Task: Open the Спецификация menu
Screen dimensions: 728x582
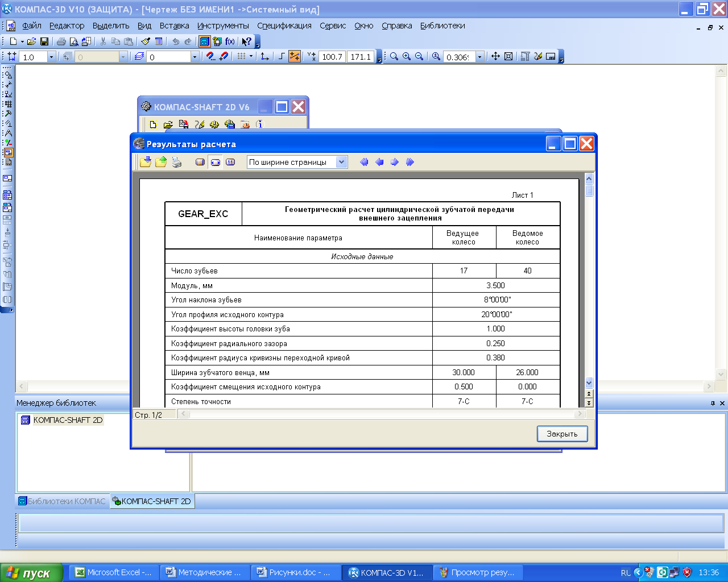Action: point(284,26)
